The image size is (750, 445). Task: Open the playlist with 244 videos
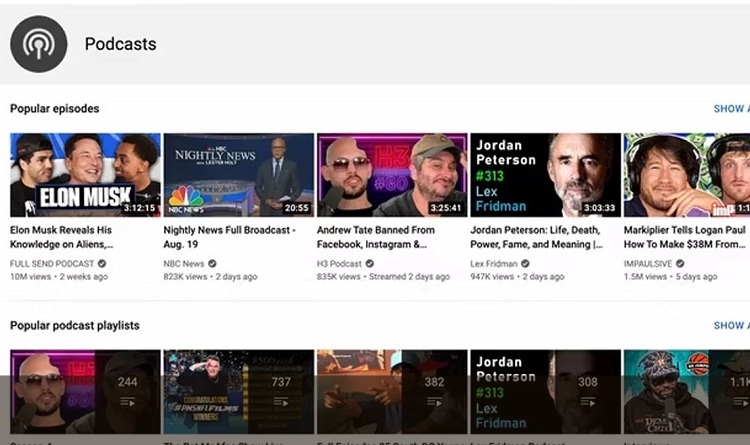click(x=86, y=392)
